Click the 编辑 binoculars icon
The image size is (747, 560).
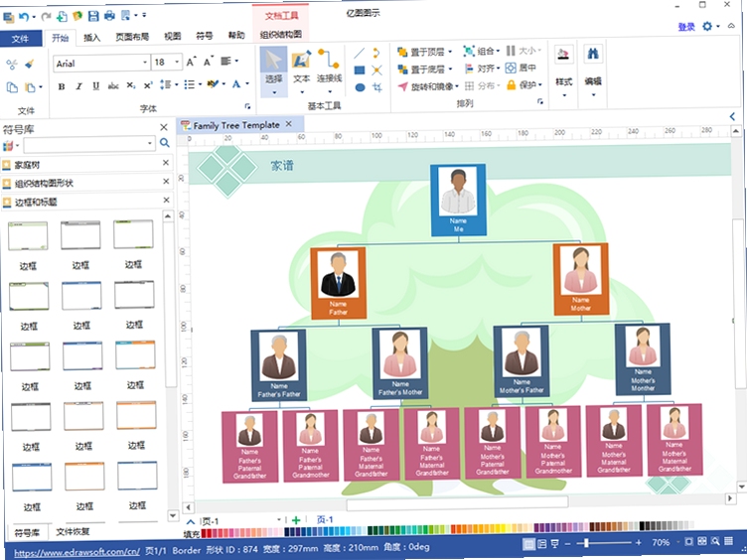pyautogui.click(x=593, y=54)
